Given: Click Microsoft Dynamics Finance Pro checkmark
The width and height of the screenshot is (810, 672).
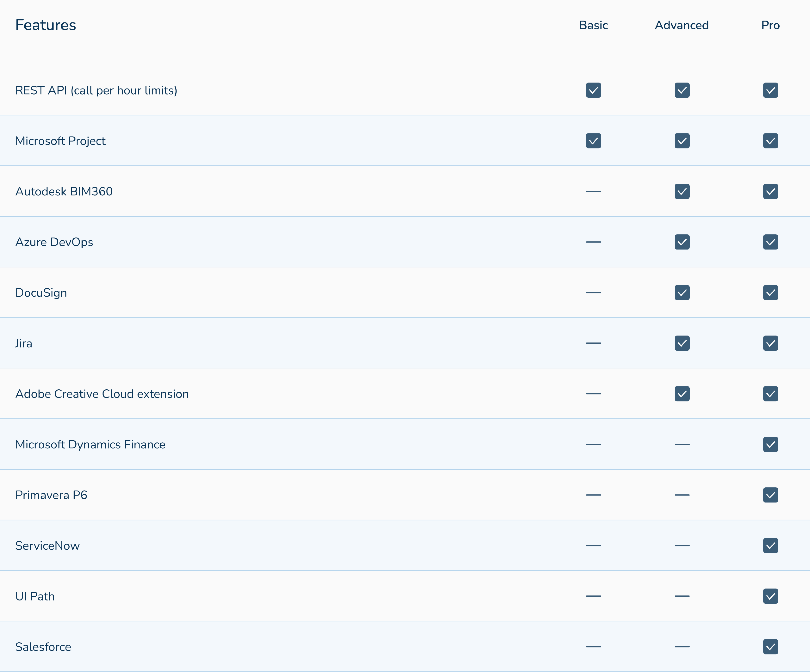Looking at the screenshot, I should pos(770,444).
